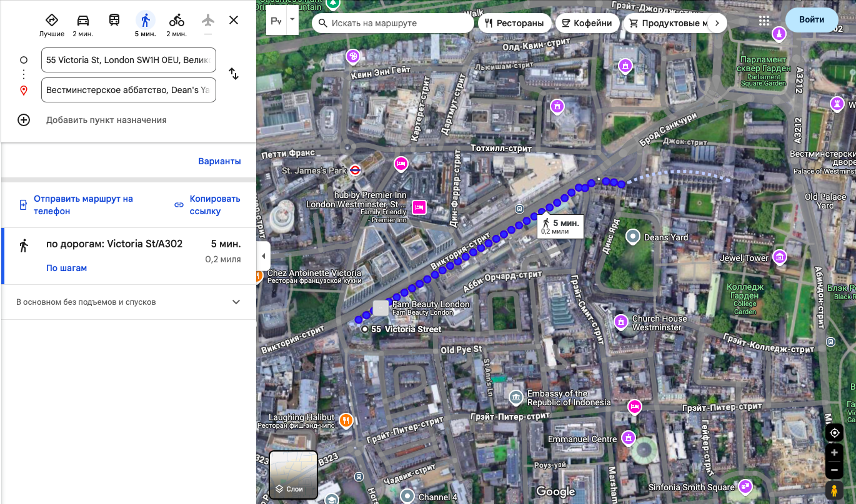Open Street View pegman

[834, 490]
